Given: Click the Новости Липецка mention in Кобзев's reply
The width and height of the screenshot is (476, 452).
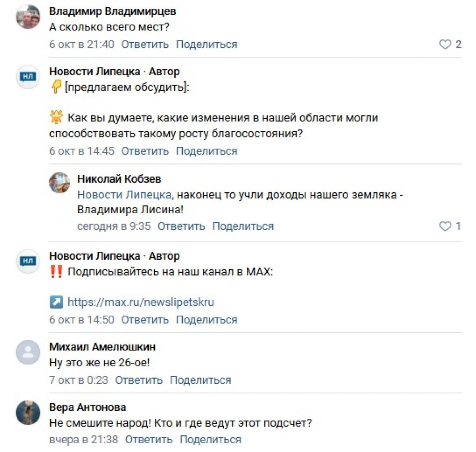Looking at the screenshot, I should pos(124,195).
